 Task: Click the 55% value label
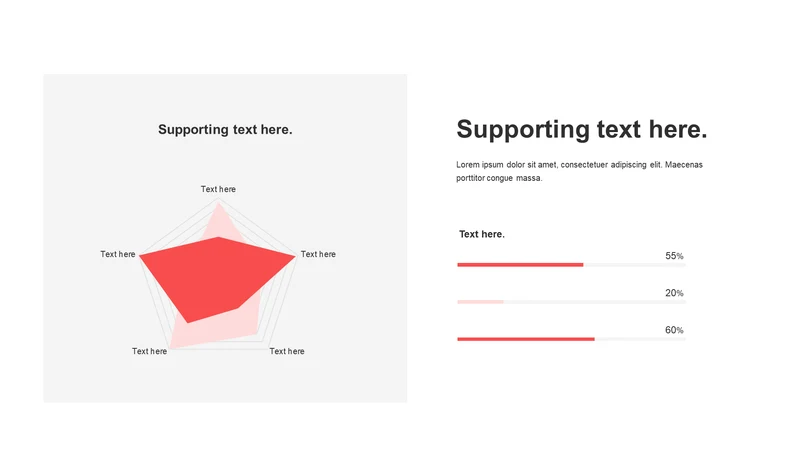(x=674, y=256)
